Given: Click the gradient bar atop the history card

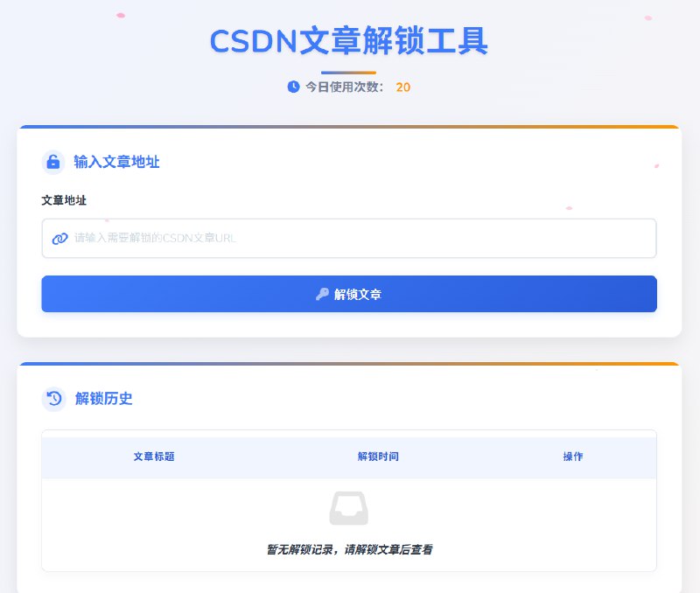Looking at the screenshot, I should (x=348, y=364).
